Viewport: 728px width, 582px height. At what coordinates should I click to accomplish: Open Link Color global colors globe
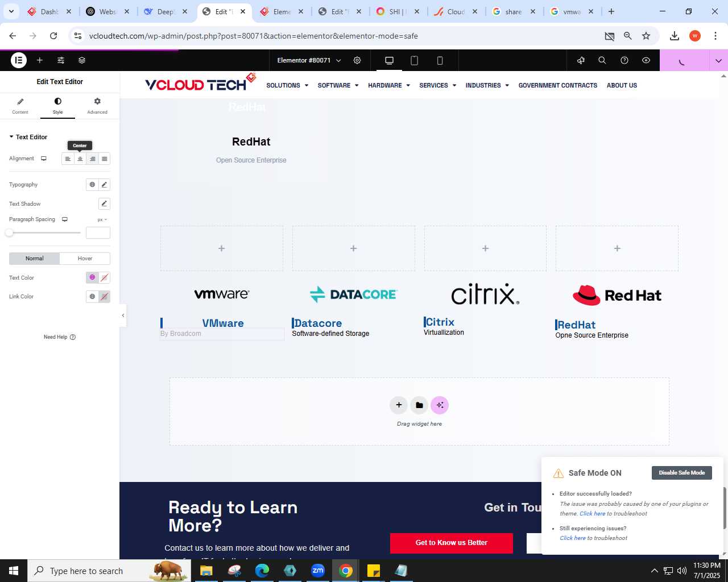coord(92,297)
